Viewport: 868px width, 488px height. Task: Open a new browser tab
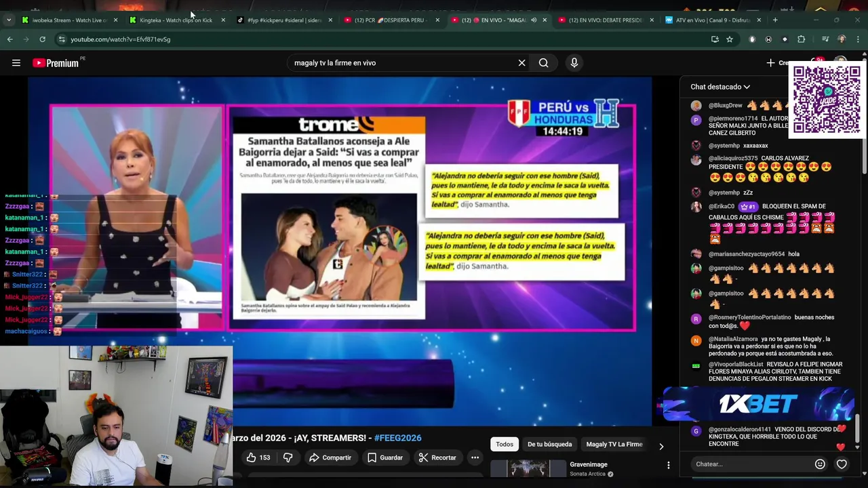(x=775, y=20)
